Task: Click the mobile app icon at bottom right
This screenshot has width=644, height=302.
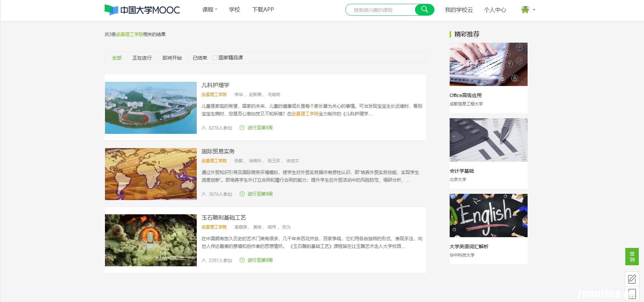Action: point(632,294)
